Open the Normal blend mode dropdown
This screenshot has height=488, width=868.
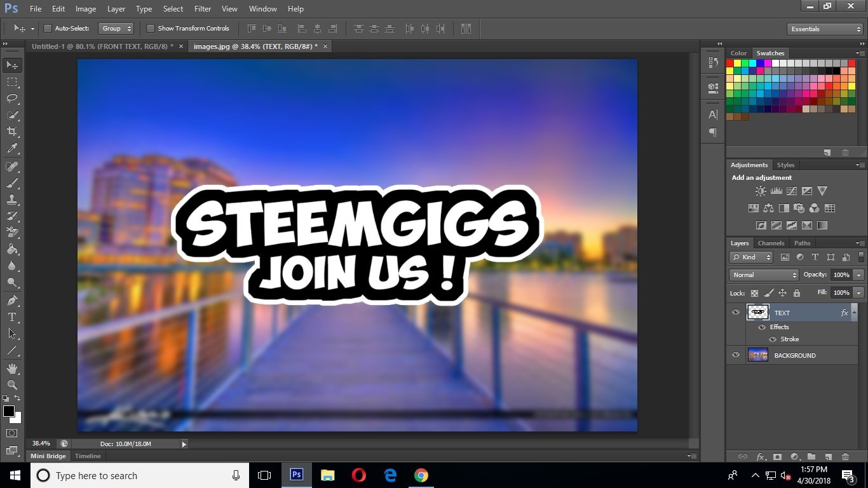click(x=764, y=275)
